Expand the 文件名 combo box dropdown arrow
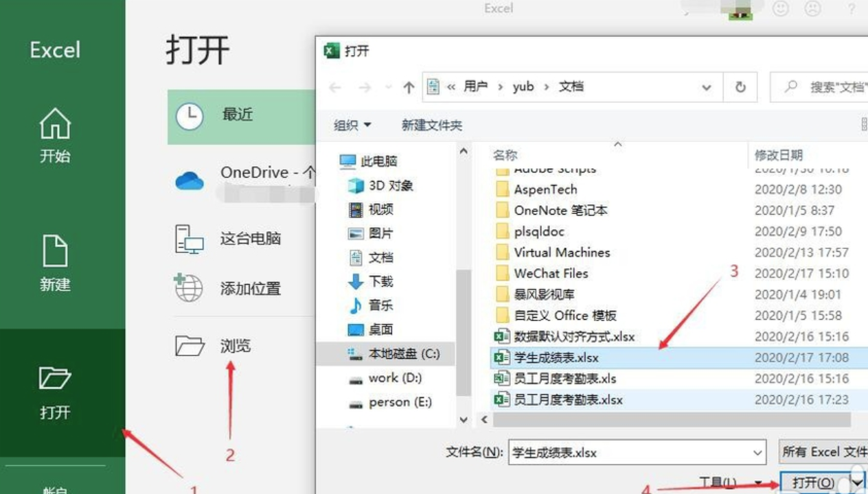 click(x=758, y=453)
